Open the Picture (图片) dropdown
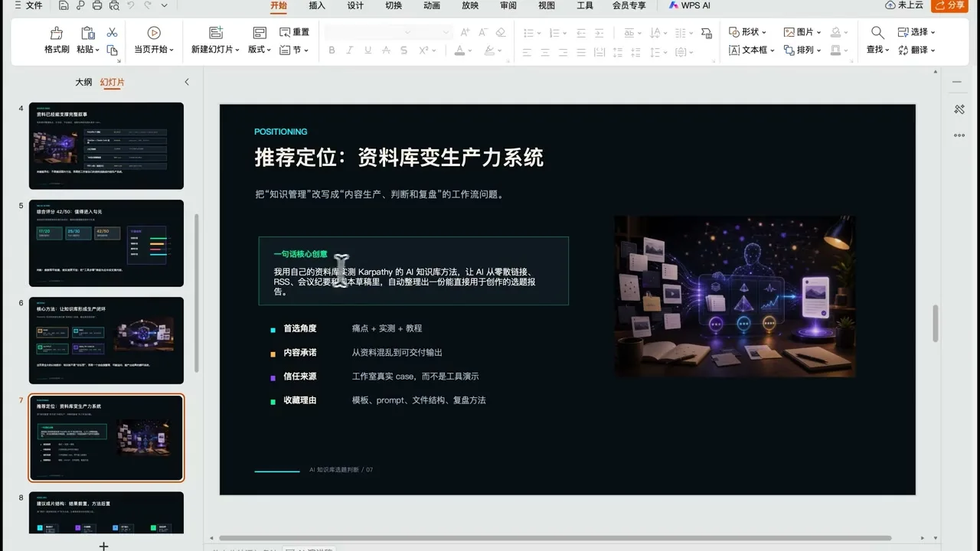 [802, 32]
